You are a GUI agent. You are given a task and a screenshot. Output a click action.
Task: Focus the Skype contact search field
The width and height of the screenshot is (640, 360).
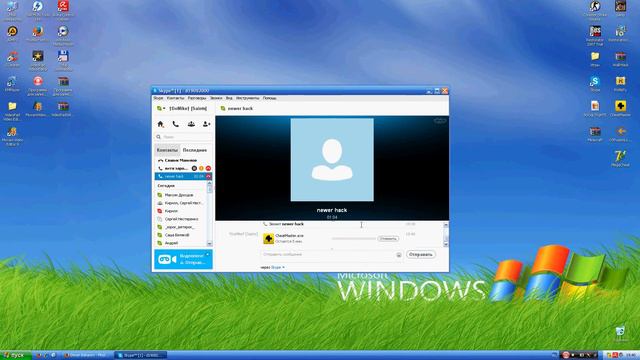184,137
